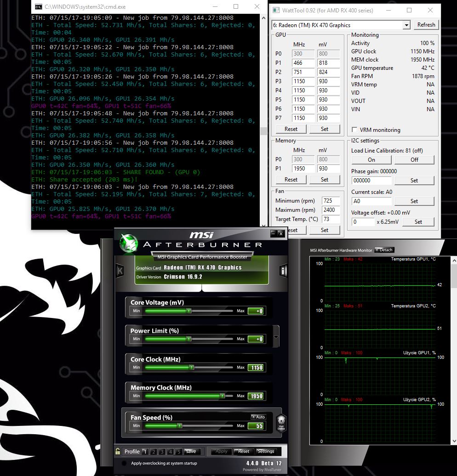The height and width of the screenshot is (476, 457).
Task: Open Afterburner Settings
Action: [x=266, y=451]
